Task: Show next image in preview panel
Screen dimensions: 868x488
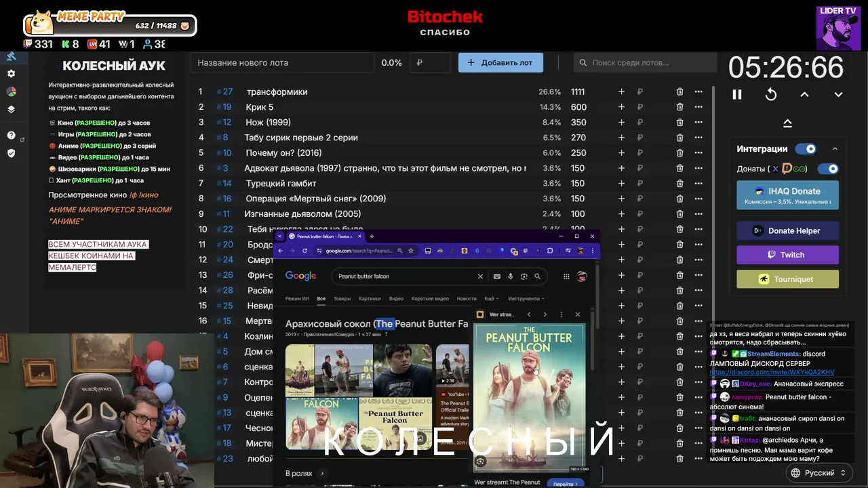Action: [545, 314]
